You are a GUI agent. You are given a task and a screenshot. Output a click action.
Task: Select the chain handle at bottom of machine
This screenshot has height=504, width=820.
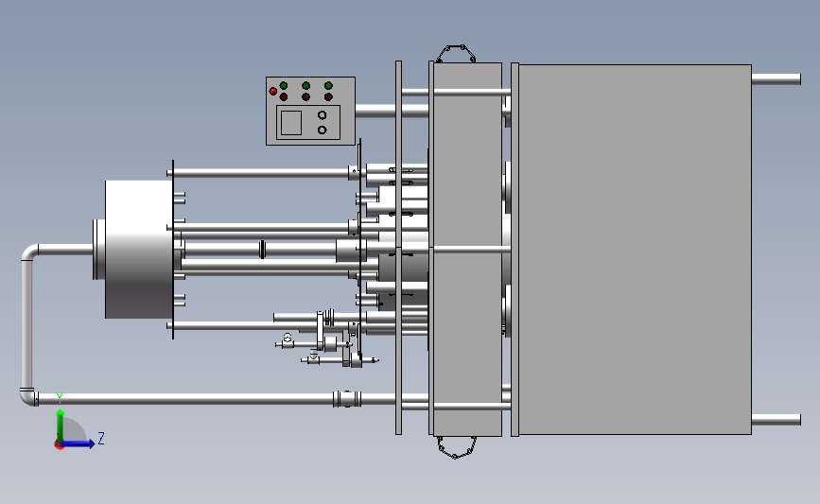(457, 447)
